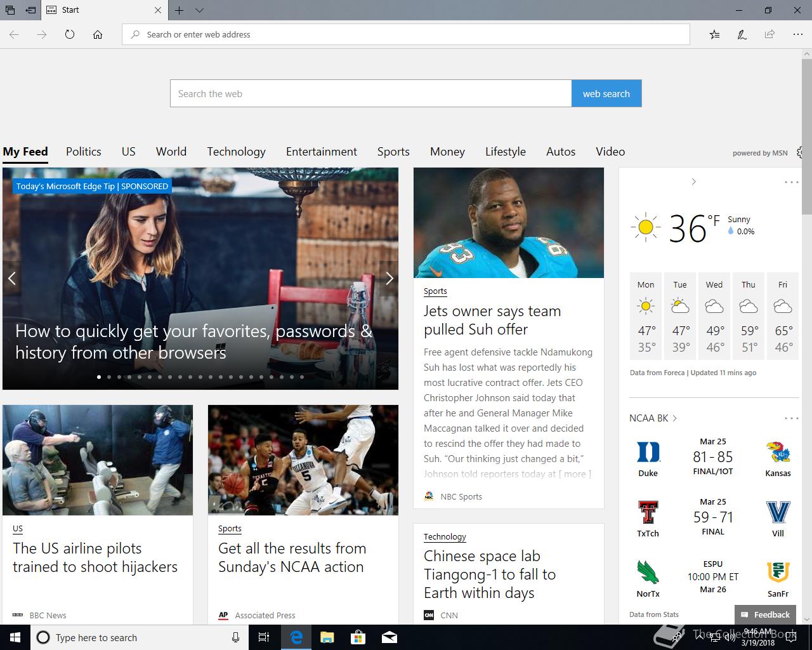Open the Autos tab
812x650 pixels.
pos(561,152)
